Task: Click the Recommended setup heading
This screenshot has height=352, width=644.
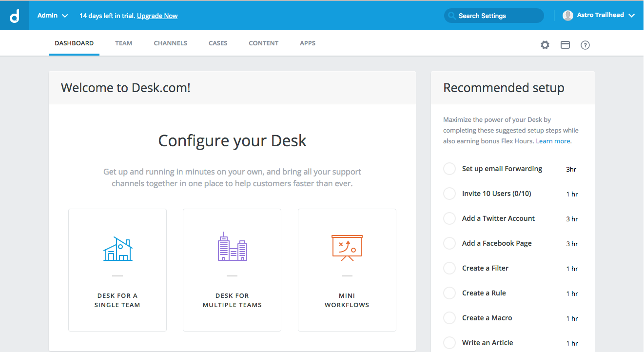Action: click(x=504, y=88)
